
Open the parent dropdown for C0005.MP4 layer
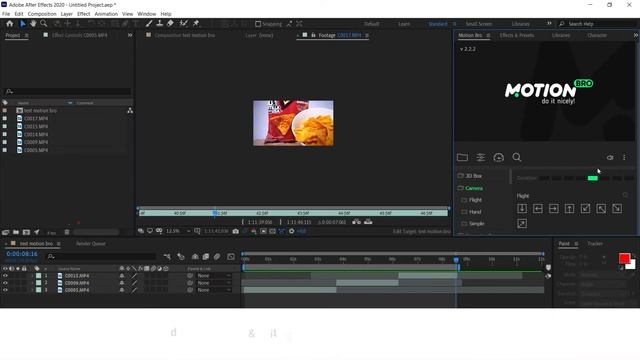(x=213, y=290)
